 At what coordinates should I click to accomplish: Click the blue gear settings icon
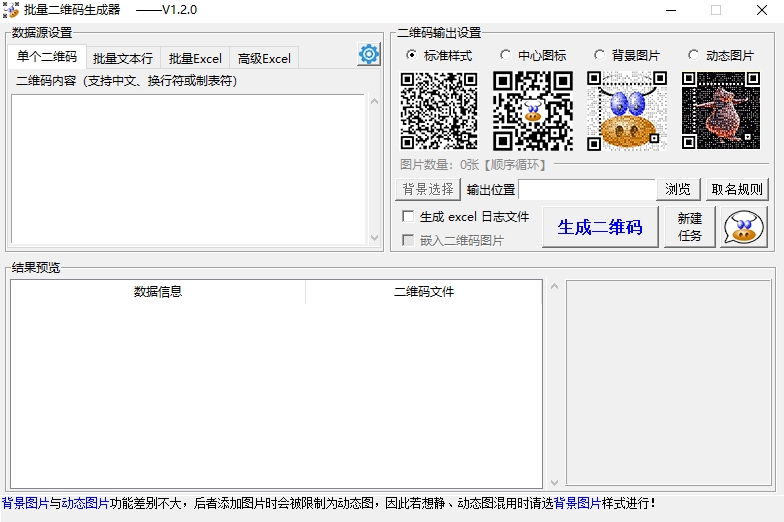(369, 55)
